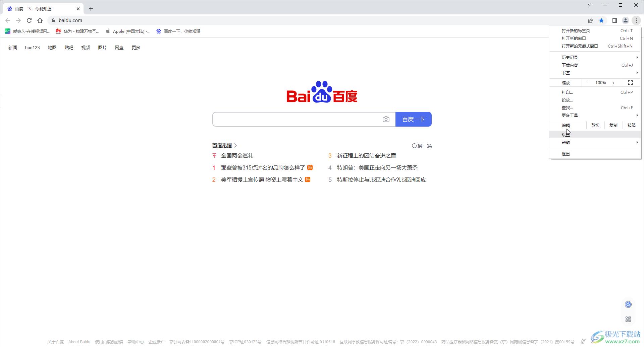Viewport: 644px width, 347px height.
Task: Open hot search 全国两会巡礼
Action: tap(237, 155)
